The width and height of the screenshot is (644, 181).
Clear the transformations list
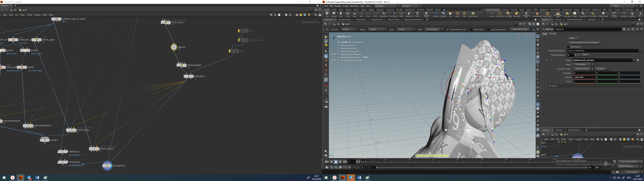coord(585,55)
